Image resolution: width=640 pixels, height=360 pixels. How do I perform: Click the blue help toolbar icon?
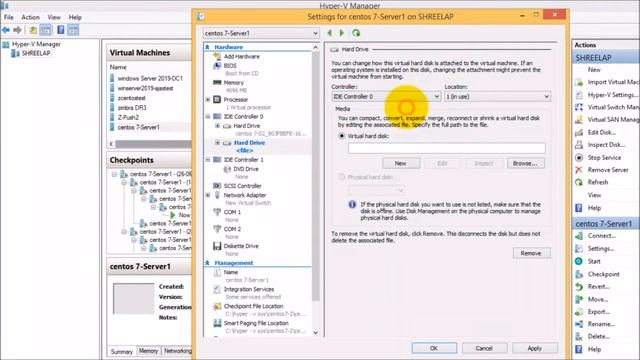[x=60, y=30]
